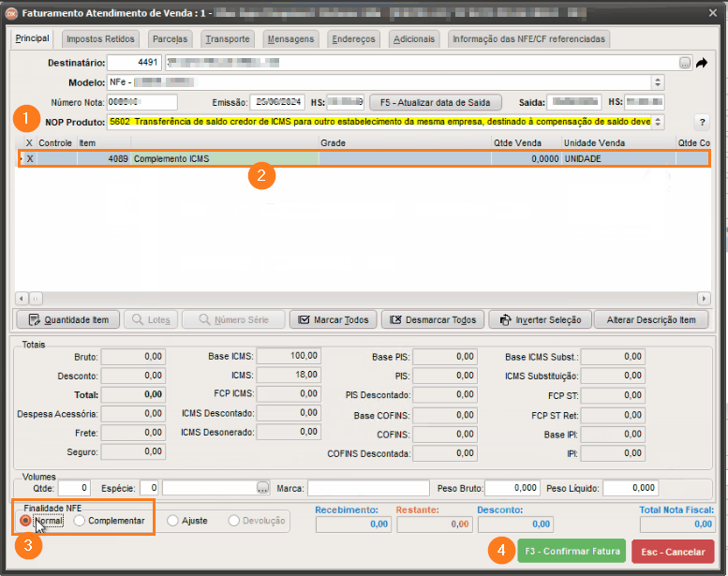Open the NOP Produto dropdown
The image size is (728, 576).
pos(658,122)
